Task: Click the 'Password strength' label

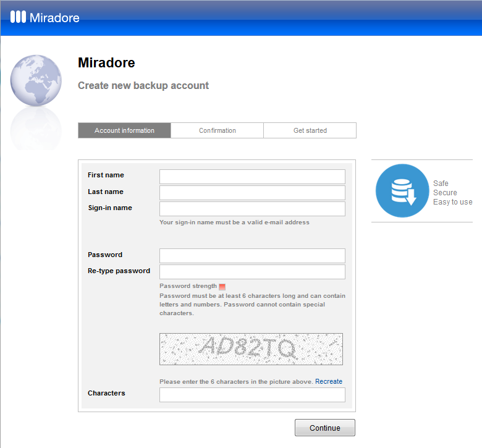Action: (188, 286)
